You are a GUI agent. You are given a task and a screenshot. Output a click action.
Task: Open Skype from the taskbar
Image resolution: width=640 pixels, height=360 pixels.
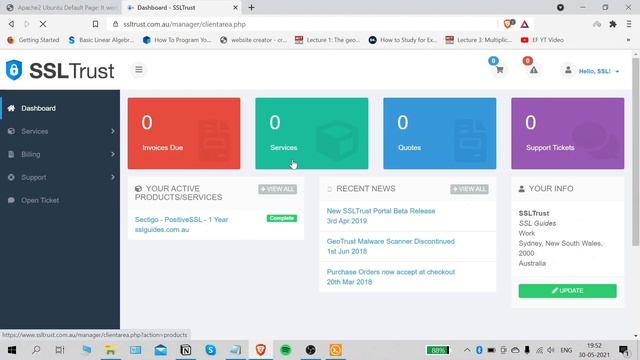point(211,350)
